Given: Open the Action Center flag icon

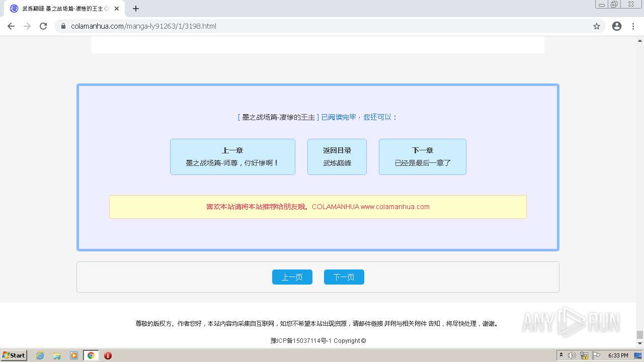Looking at the screenshot, I should pos(596,355).
